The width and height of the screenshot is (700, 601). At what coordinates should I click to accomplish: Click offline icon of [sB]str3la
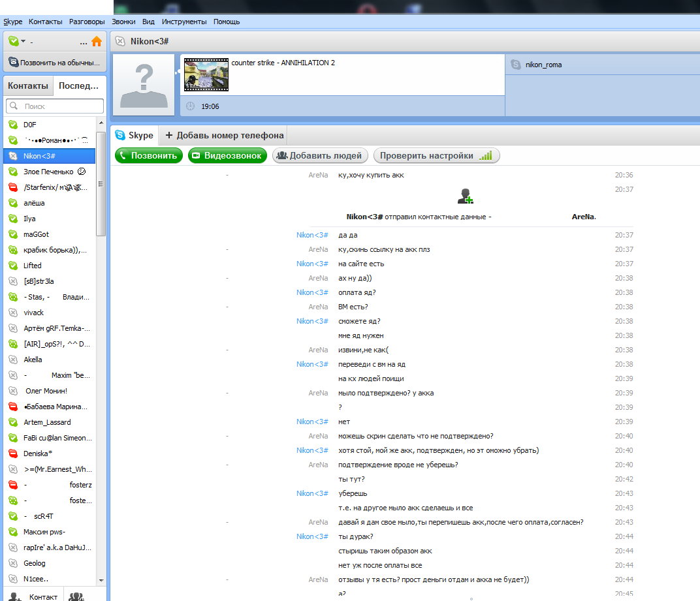tap(13, 281)
